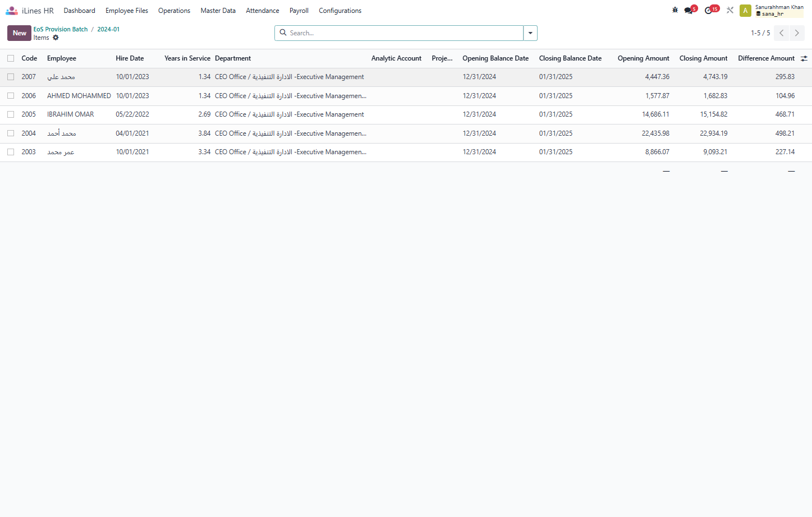
Task: Open the AHMED MOHAMMED employee row
Action: (x=79, y=96)
